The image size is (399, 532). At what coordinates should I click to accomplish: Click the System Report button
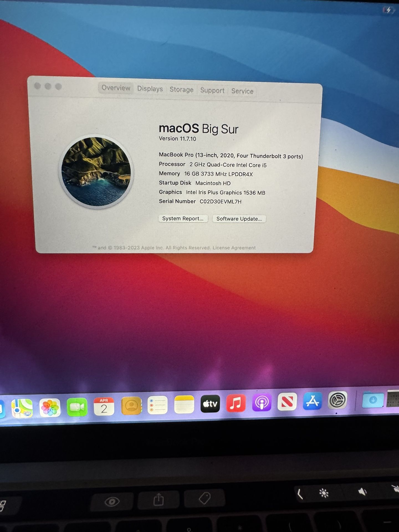pyautogui.click(x=183, y=219)
